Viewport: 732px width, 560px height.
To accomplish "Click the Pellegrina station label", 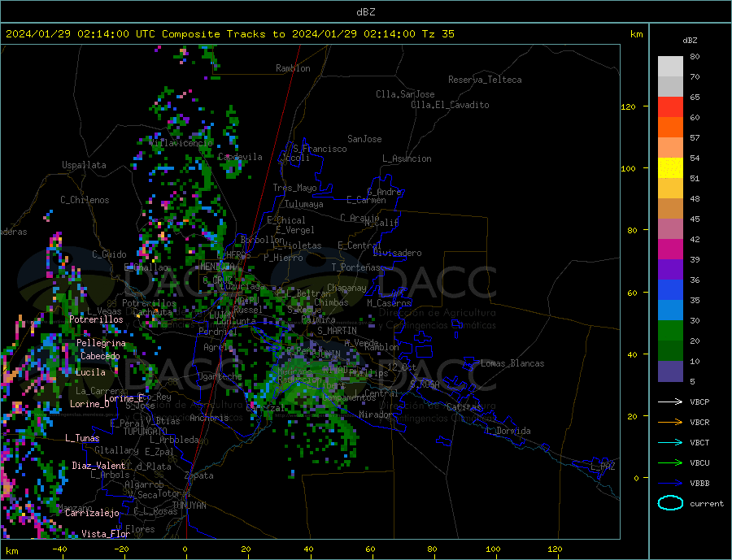I will click(x=102, y=343).
